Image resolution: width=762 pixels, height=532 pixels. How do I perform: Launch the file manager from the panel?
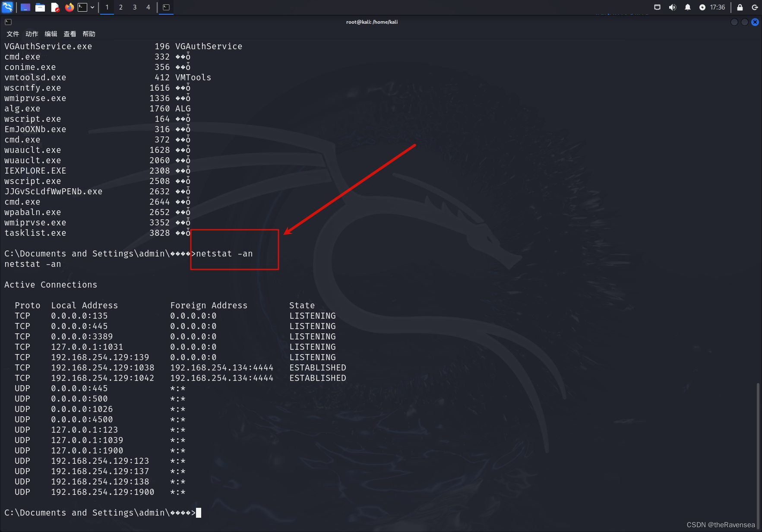[x=40, y=7]
